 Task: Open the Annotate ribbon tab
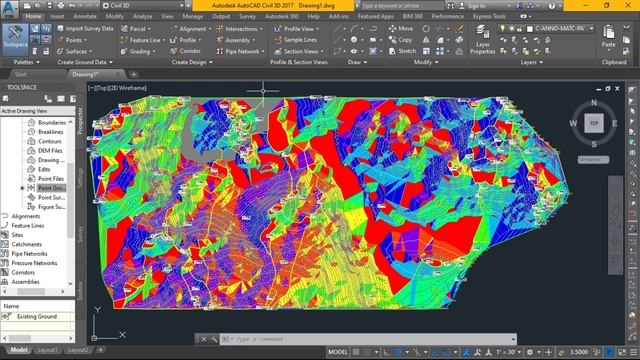85,16
